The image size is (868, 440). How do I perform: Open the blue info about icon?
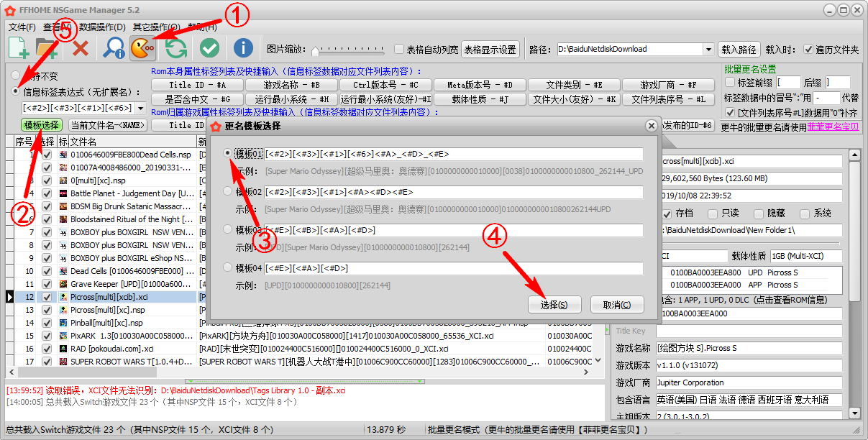tap(243, 48)
